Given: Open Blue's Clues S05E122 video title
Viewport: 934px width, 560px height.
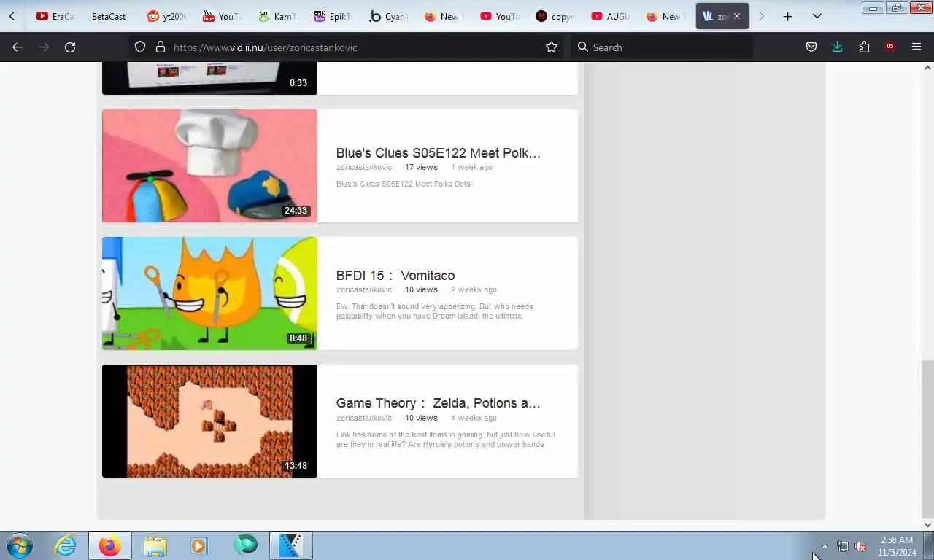Looking at the screenshot, I should [439, 153].
